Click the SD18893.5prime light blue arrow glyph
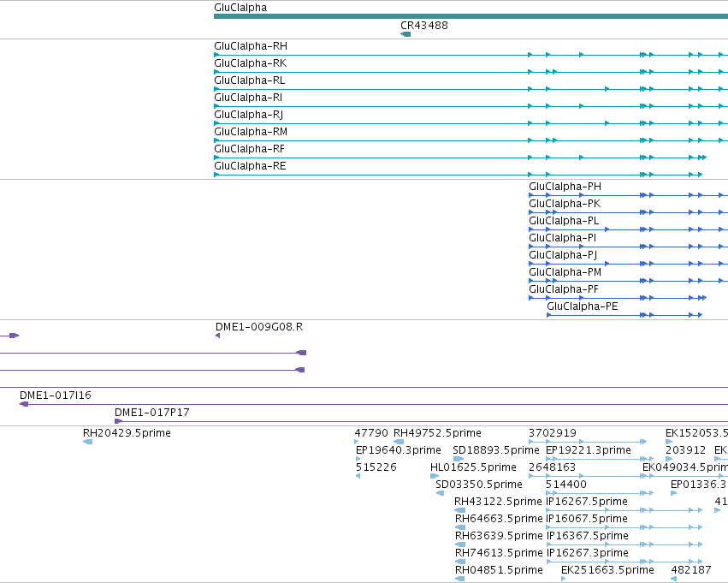This screenshot has width=728, height=583. click(459, 459)
